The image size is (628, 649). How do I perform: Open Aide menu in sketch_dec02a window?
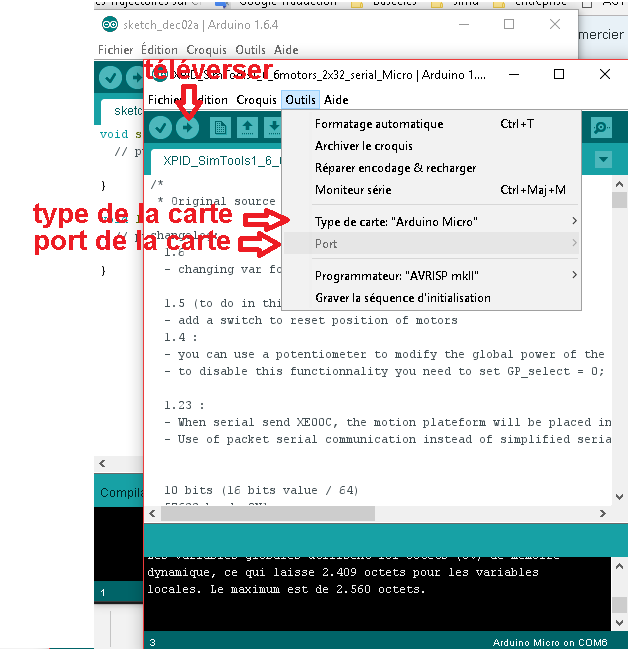pyautogui.click(x=286, y=50)
